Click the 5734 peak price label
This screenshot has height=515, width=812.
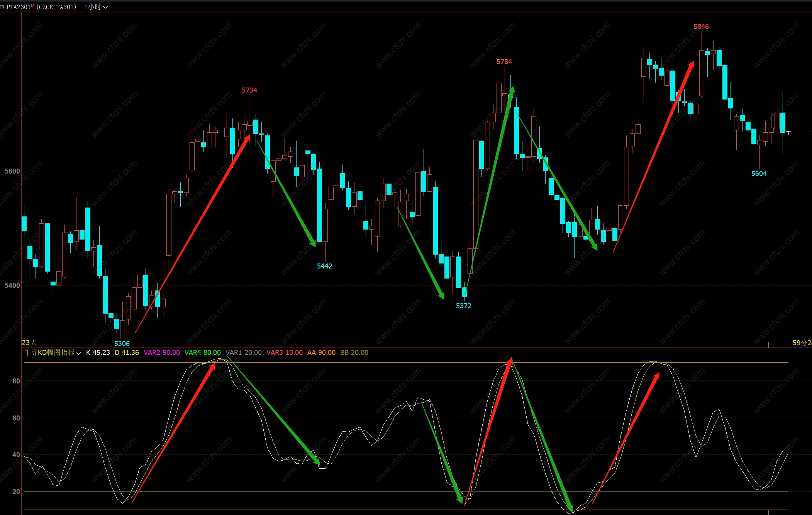[x=249, y=90]
